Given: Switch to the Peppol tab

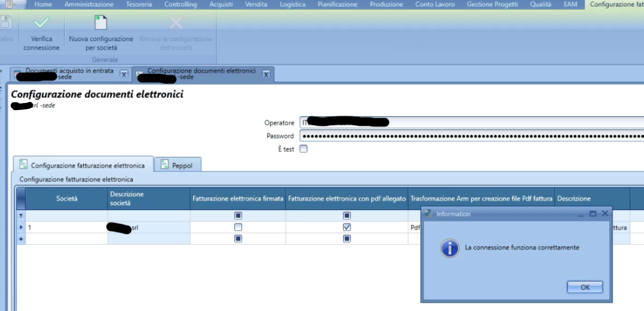Looking at the screenshot, I should 177,165.
